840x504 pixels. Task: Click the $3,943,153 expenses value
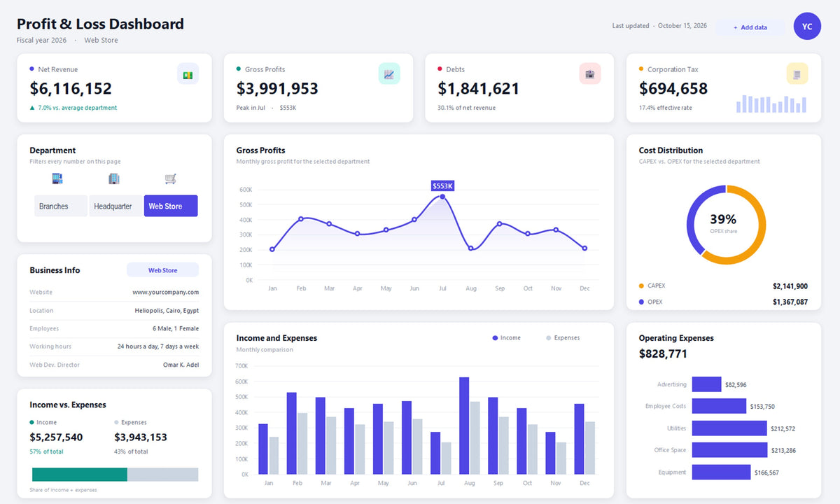coord(141,437)
